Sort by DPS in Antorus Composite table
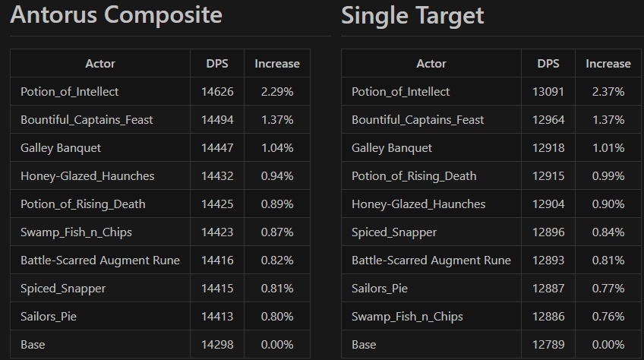 click(217, 64)
